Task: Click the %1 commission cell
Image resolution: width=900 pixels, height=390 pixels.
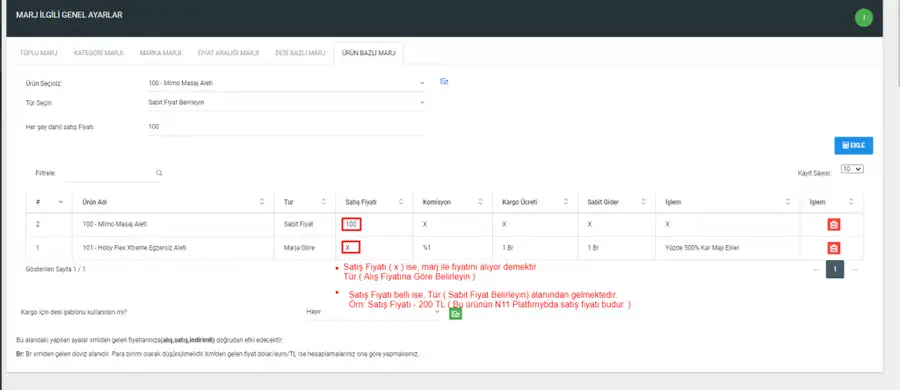Action: tap(453, 248)
